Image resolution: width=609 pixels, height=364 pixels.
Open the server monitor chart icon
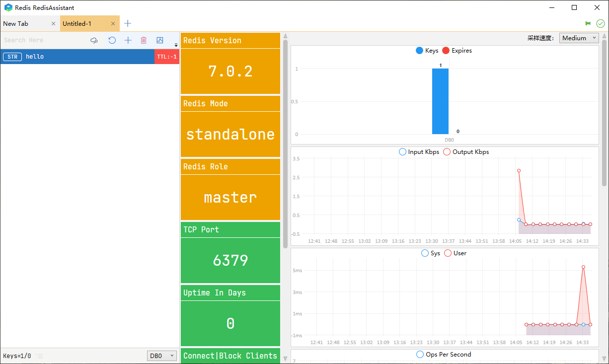(x=160, y=40)
